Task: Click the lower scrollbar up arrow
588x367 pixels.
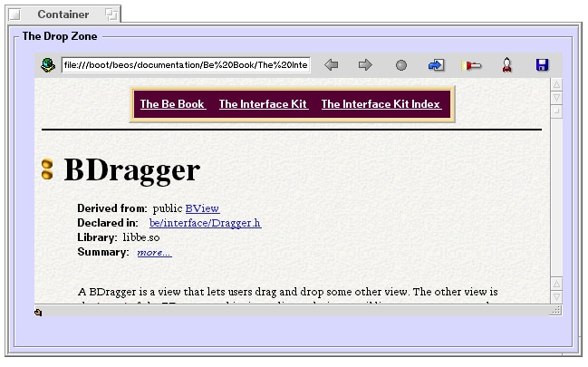Action: point(556,284)
